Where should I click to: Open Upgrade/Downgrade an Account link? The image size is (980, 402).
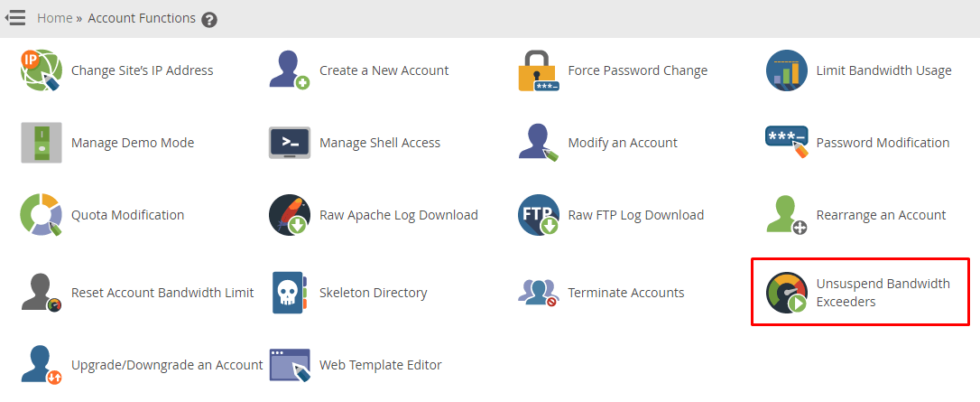point(167,365)
